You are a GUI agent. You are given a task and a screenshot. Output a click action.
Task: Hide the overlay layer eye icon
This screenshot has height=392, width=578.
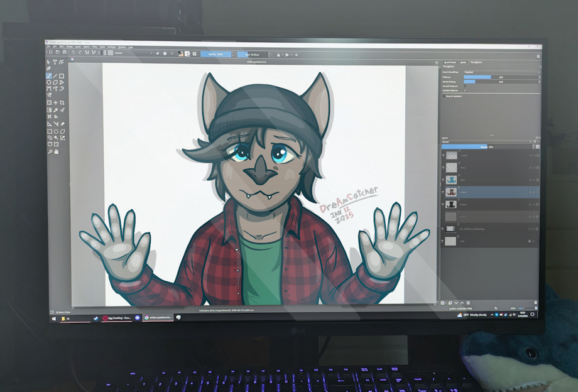(444, 155)
